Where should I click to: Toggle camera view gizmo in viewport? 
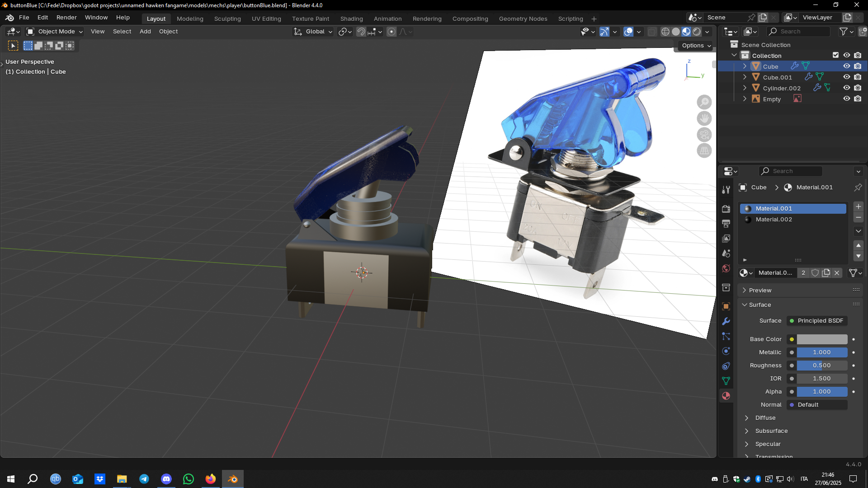(704, 135)
